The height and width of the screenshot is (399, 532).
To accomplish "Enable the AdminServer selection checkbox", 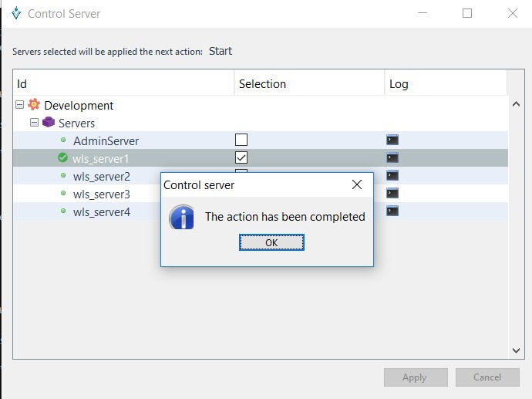I will [241, 140].
